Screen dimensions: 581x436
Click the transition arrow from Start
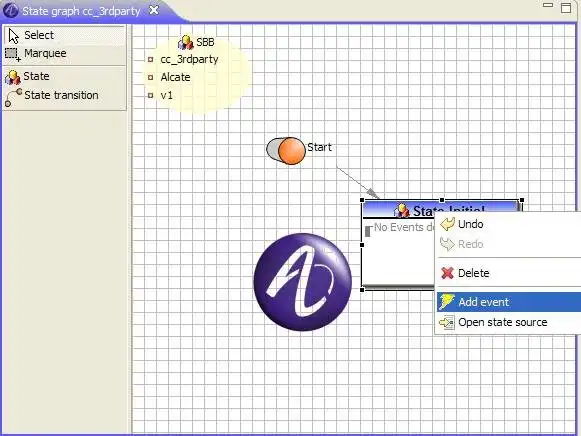point(358,183)
